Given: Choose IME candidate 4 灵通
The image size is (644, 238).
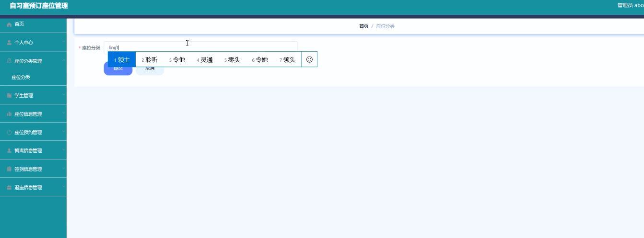Looking at the screenshot, I should click(205, 59).
